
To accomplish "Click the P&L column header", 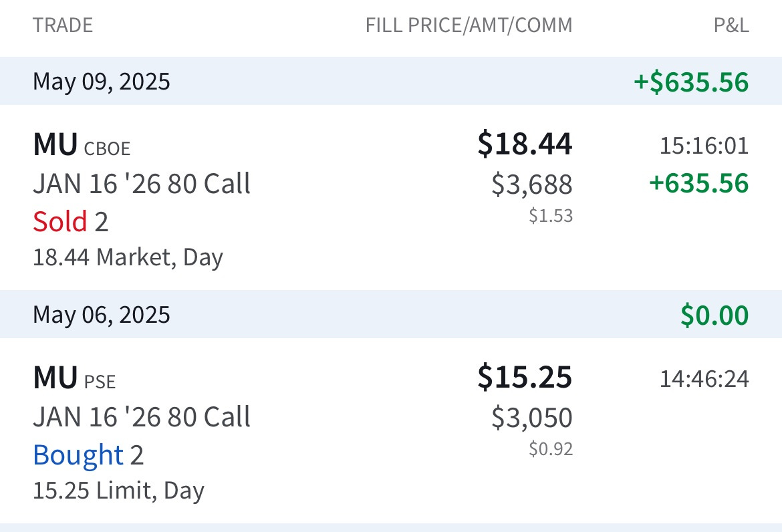I will tap(731, 25).
